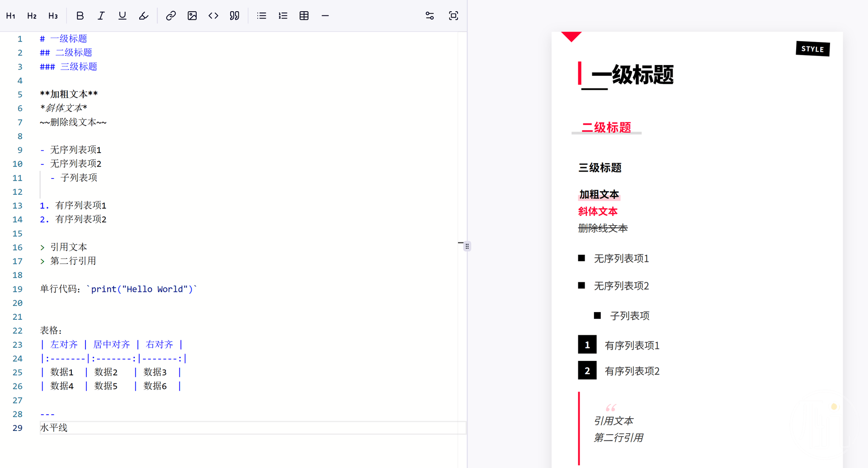Click the red preview heading '二级标题'
The image size is (868, 468).
(x=606, y=127)
